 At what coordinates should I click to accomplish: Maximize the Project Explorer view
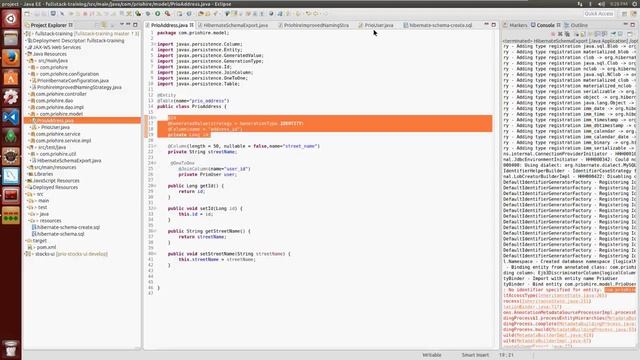(x=135, y=25)
